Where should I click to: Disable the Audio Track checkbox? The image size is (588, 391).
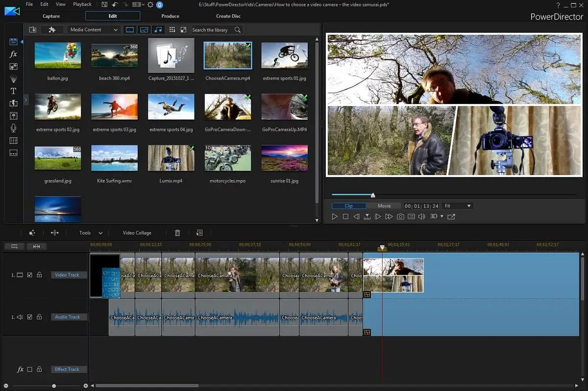pyautogui.click(x=29, y=317)
